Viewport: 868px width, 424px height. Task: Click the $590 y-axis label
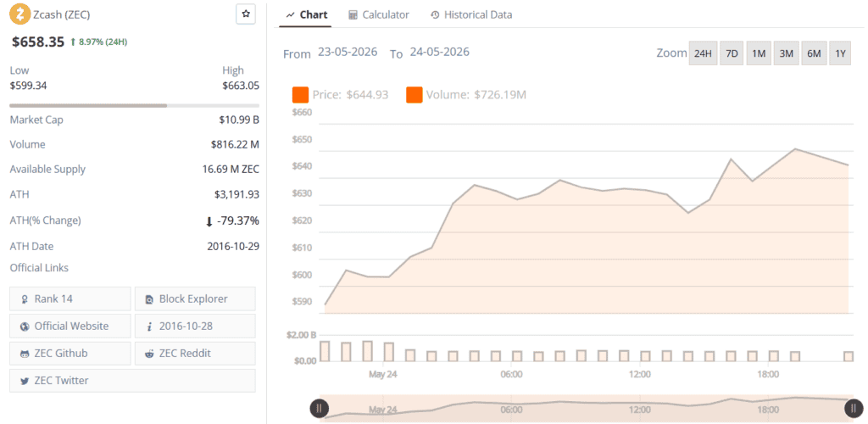click(303, 302)
